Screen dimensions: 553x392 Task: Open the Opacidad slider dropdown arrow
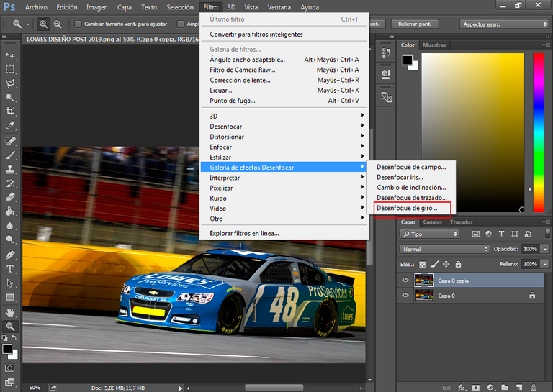(545, 249)
